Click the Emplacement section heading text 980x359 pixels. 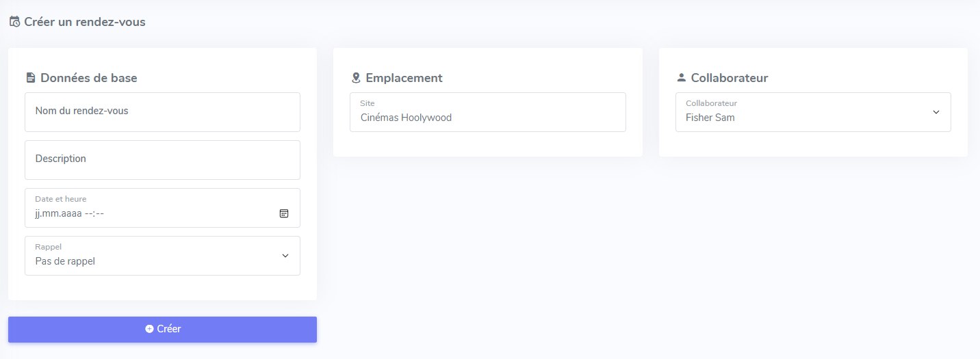click(x=404, y=78)
